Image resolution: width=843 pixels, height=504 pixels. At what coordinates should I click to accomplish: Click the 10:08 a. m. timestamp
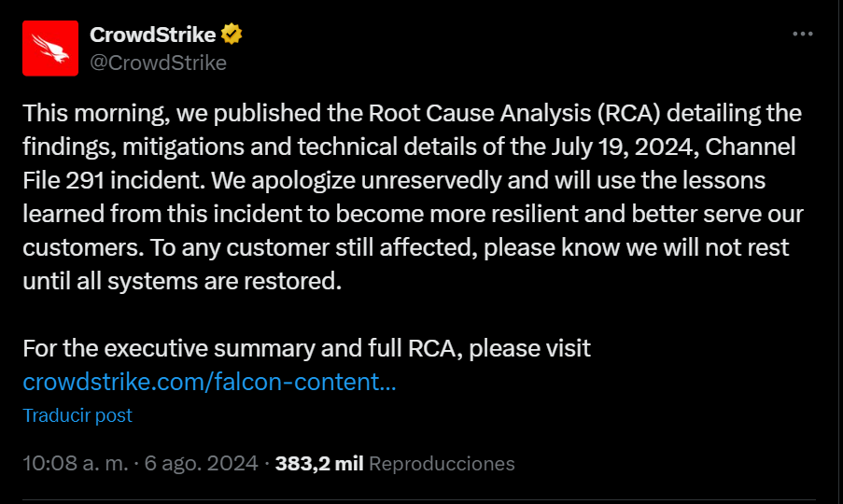(76, 464)
